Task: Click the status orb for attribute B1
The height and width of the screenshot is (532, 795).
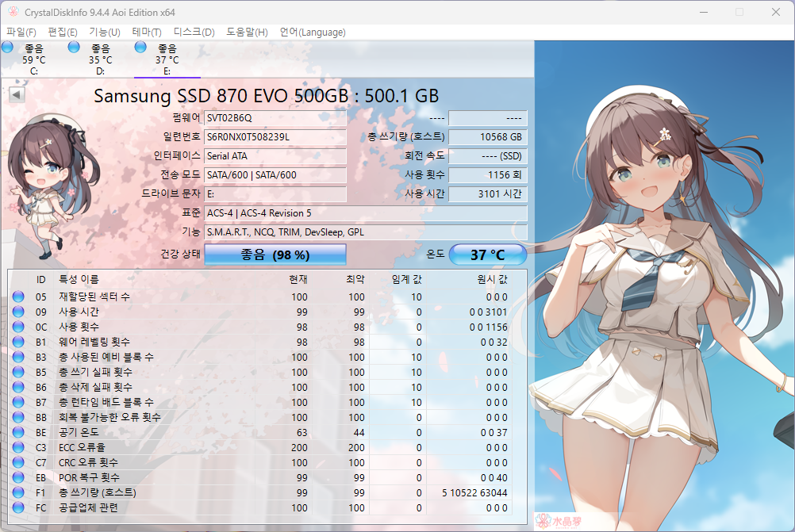Action: [x=18, y=342]
